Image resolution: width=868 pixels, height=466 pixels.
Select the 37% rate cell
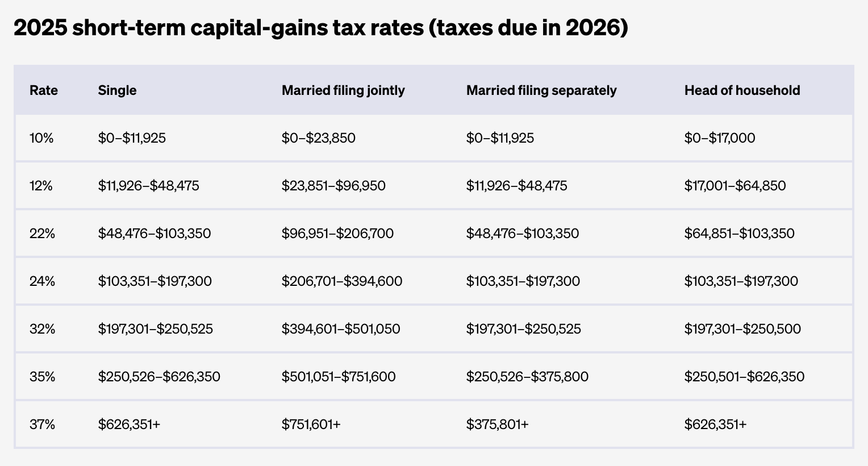click(x=42, y=425)
